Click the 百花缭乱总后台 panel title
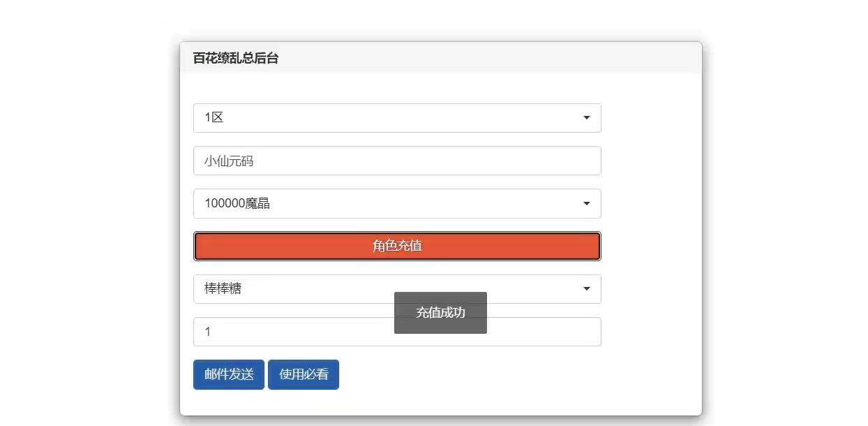Viewport: 868px width, 426px height. pyautogui.click(x=236, y=58)
